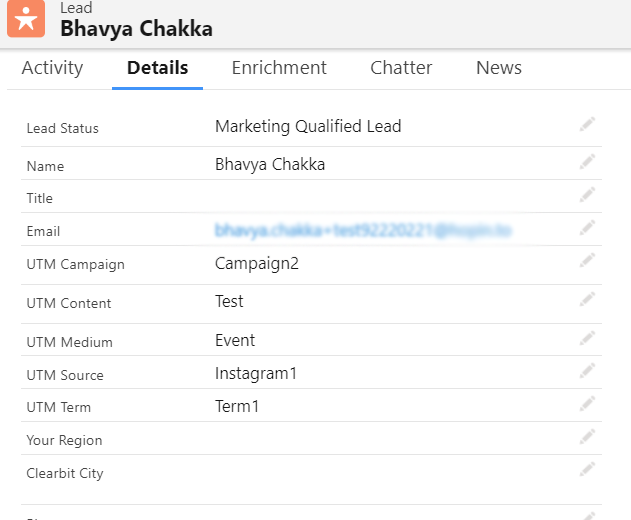Select the Details tab
Screen dimensions: 631x520
[x=157, y=68]
